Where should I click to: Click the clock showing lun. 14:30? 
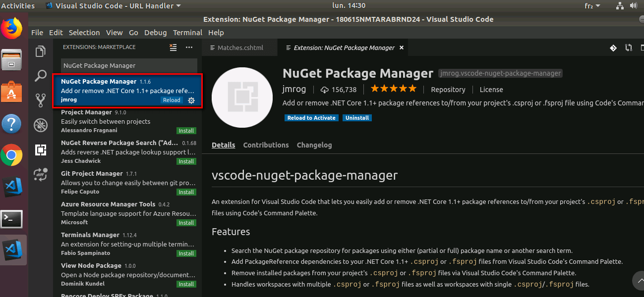pos(348,6)
